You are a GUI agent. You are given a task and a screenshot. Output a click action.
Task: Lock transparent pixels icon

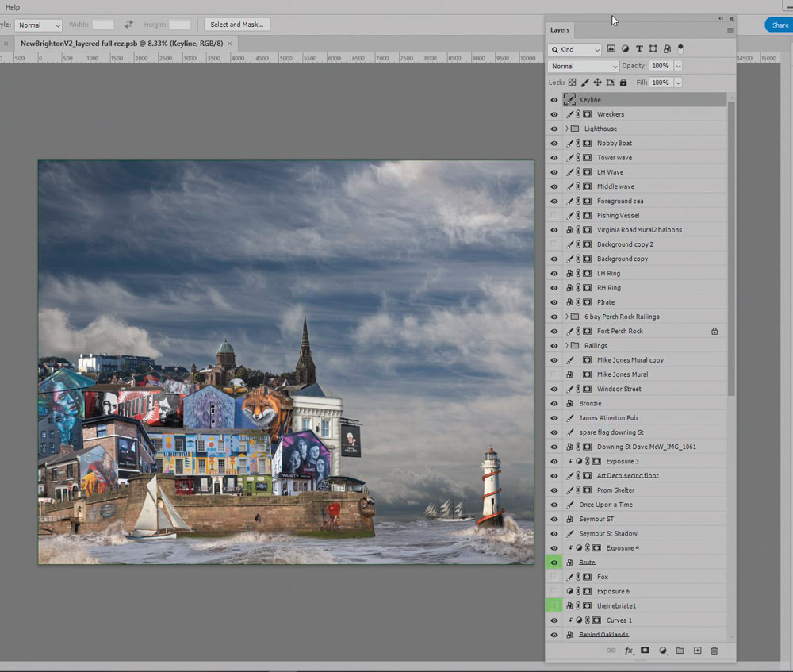pyautogui.click(x=572, y=82)
